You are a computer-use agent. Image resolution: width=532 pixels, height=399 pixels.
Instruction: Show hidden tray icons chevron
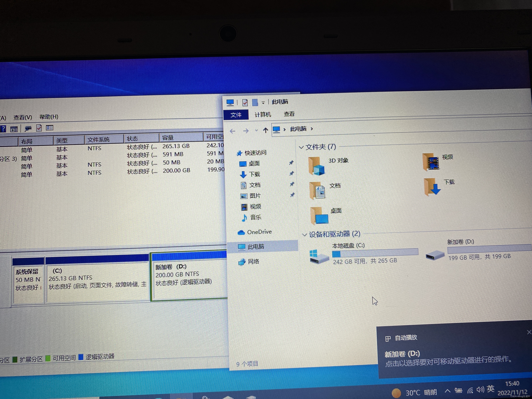(447, 391)
